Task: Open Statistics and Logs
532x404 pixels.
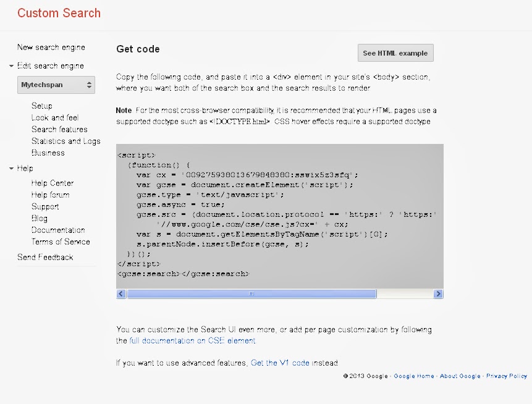Action: click(x=66, y=141)
